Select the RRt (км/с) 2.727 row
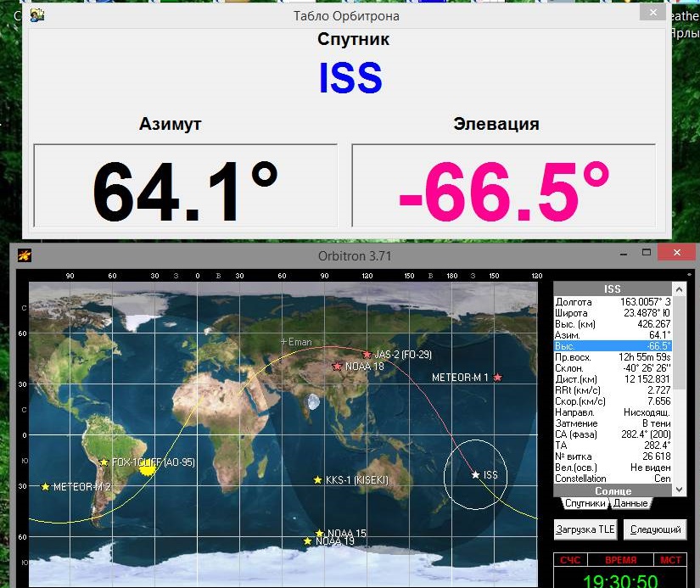Image resolution: width=700 pixels, height=588 pixels. point(613,390)
